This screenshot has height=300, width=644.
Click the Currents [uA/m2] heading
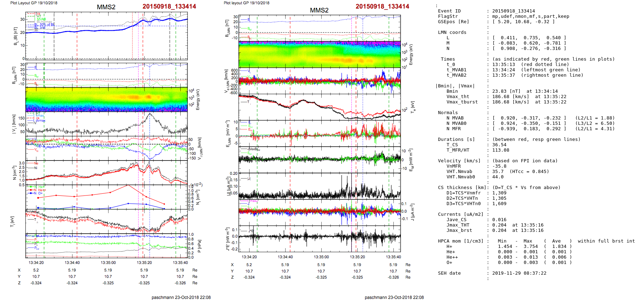pos(461,214)
